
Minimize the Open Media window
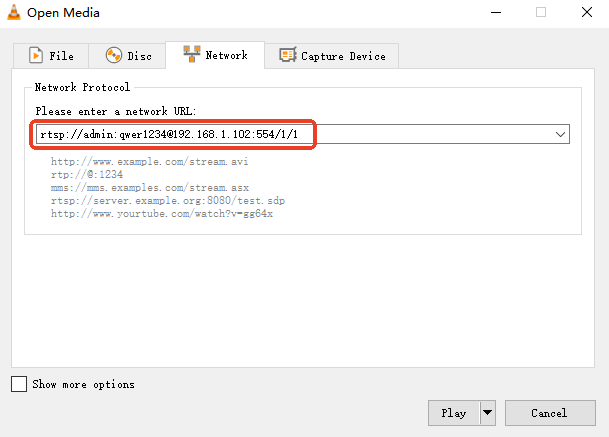point(496,12)
